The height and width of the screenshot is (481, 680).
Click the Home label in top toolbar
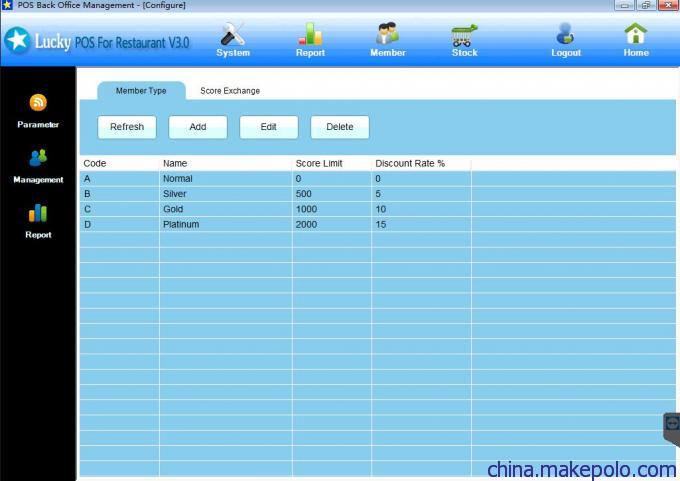636,52
